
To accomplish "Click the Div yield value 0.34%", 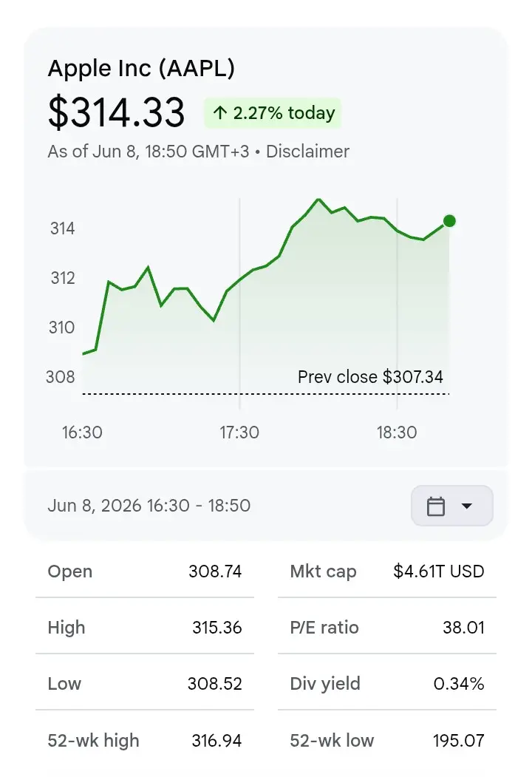I will [x=459, y=684].
